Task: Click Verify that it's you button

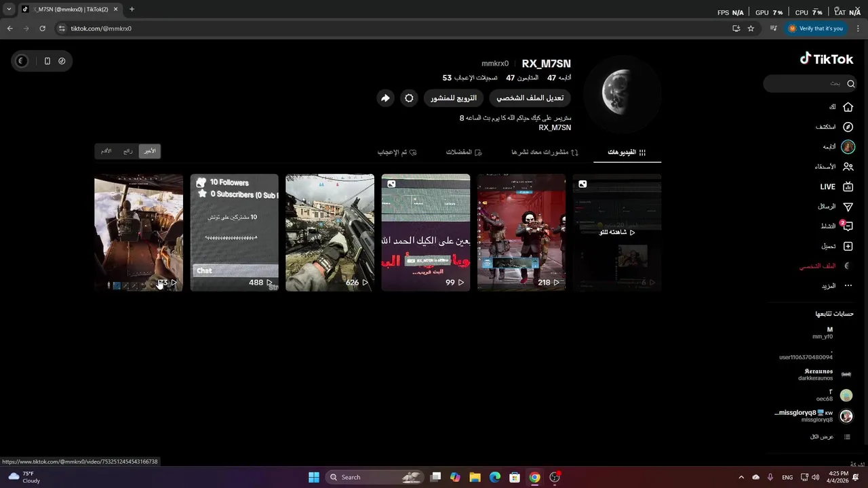Action: (x=816, y=28)
